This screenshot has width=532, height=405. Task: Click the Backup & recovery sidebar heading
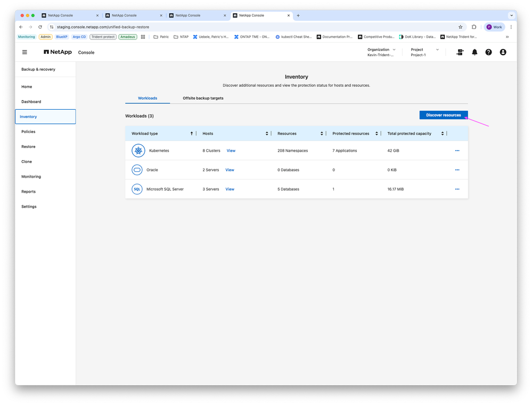(x=38, y=69)
